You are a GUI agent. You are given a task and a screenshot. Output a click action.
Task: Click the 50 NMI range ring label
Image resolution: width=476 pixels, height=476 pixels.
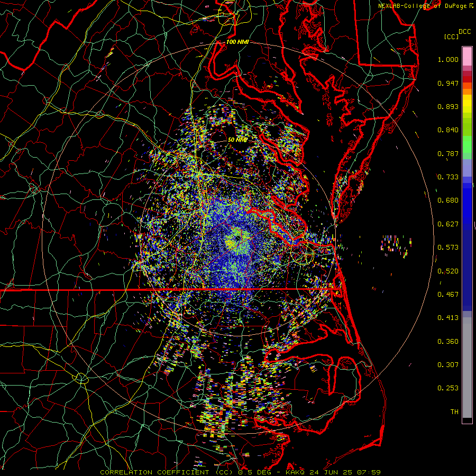237,140
